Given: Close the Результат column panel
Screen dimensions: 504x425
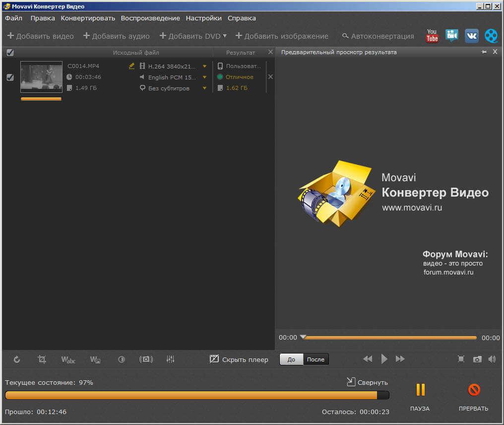Looking at the screenshot, I should click(270, 52).
